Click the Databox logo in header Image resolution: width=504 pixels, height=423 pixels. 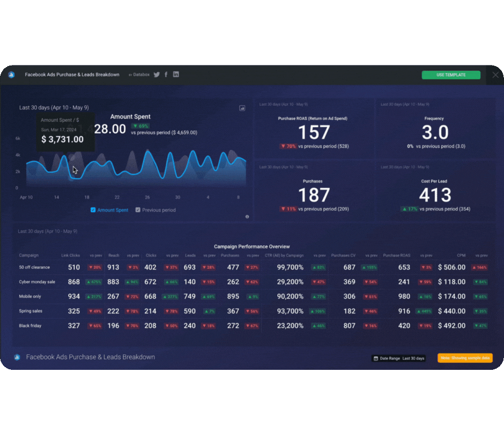(12, 75)
